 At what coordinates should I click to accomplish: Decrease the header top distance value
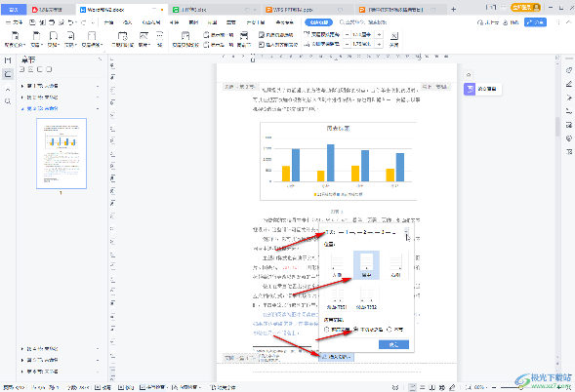[x=347, y=35]
